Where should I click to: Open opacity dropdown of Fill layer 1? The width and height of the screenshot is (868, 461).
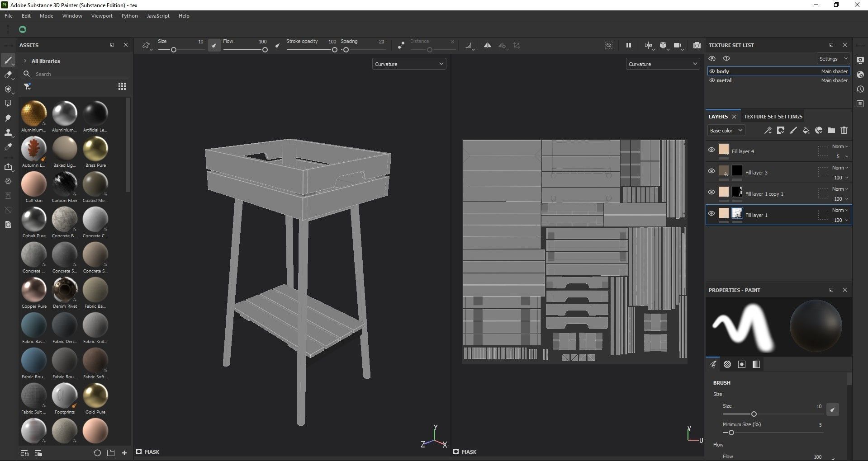(841, 220)
